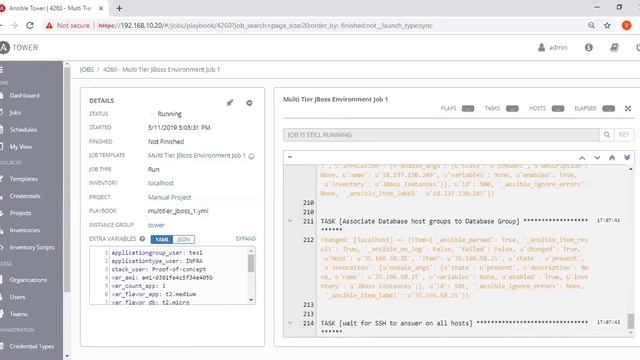
Task: Open Jobs in sidebar
Action: pos(15,113)
